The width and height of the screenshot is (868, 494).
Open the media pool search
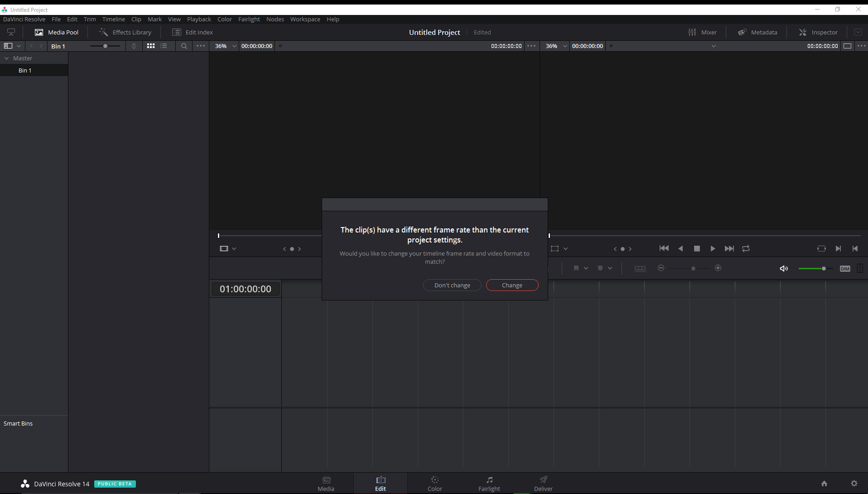(184, 46)
